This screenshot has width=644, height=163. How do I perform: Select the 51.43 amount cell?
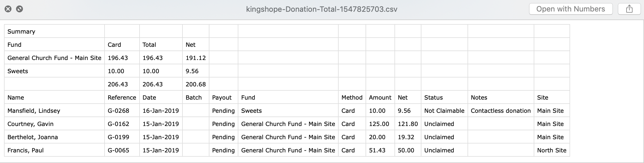pos(380,150)
